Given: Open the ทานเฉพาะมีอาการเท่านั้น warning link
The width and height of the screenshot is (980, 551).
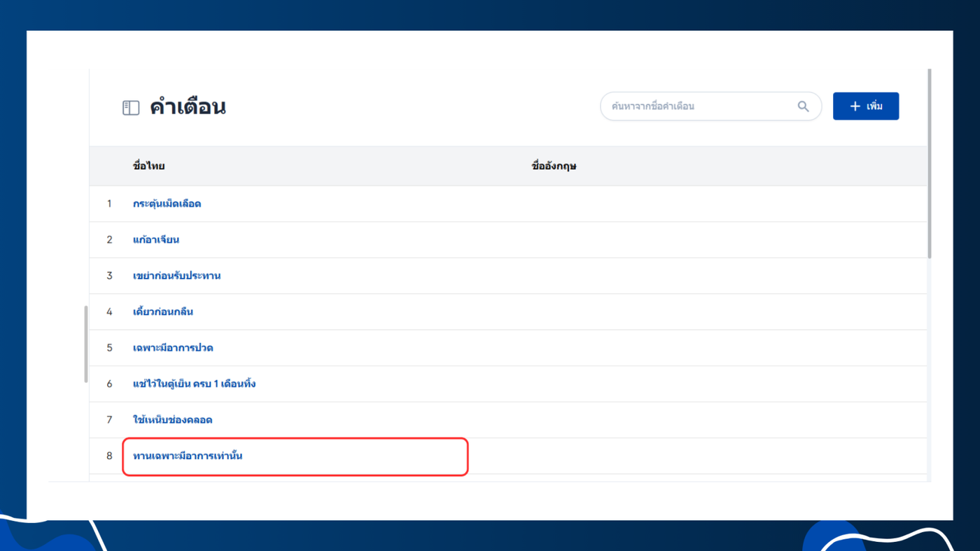Looking at the screenshot, I should [x=188, y=456].
